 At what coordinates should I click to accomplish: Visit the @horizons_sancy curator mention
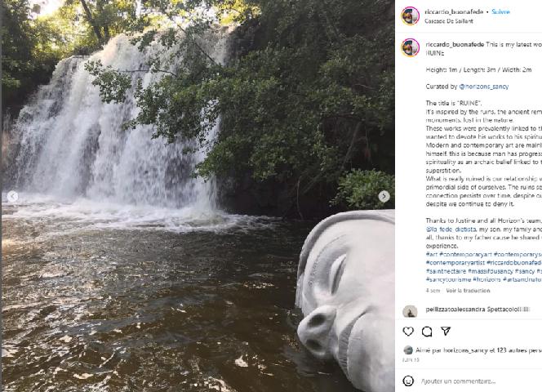point(483,86)
